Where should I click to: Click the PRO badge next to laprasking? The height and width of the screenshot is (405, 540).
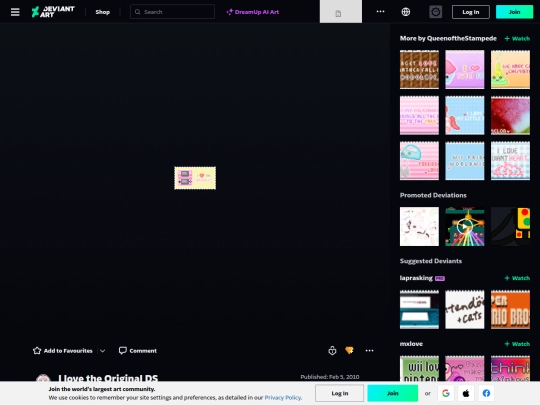(x=440, y=278)
